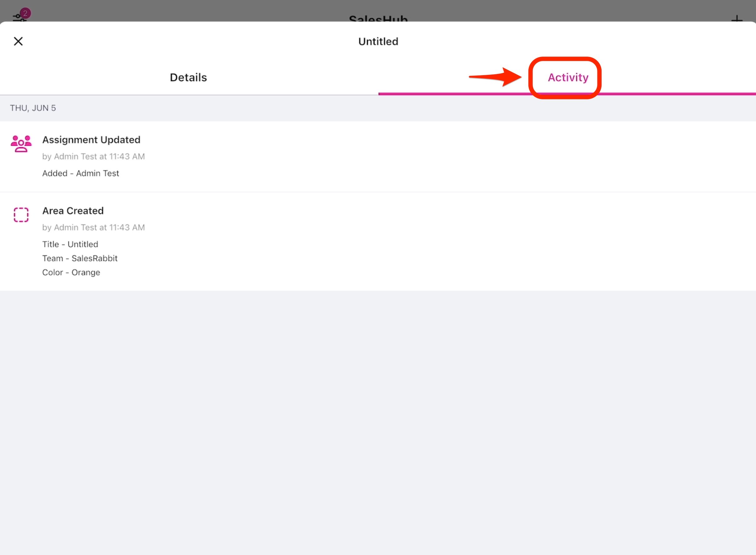Click the Area Created timestamp by Admin Test
Viewport: 756px width, 555px height.
93,227
